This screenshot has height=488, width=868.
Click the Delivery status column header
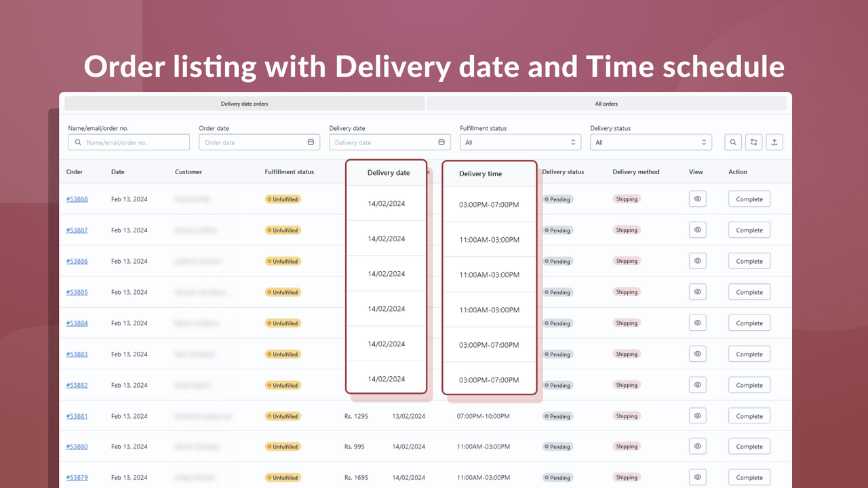coord(563,172)
